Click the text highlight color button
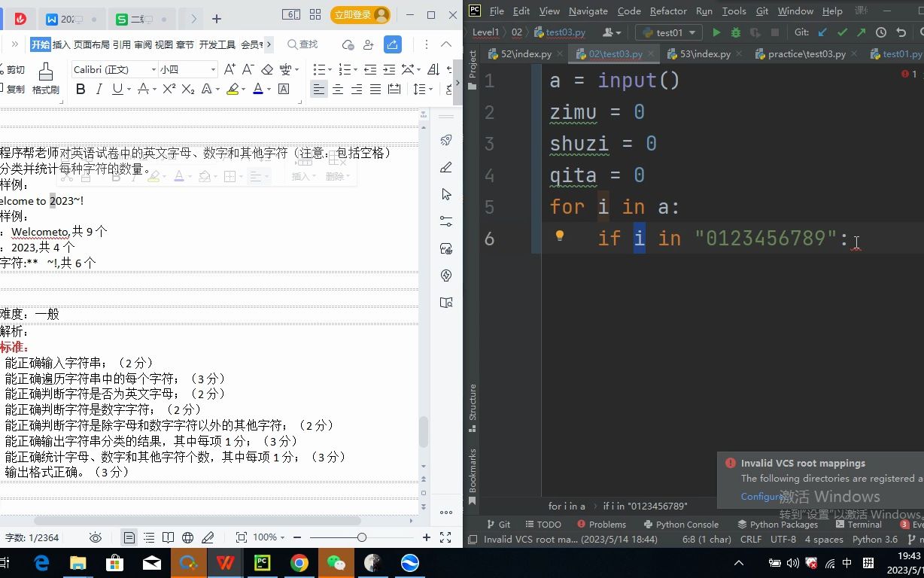This screenshot has height=578, width=924. click(233, 89)
